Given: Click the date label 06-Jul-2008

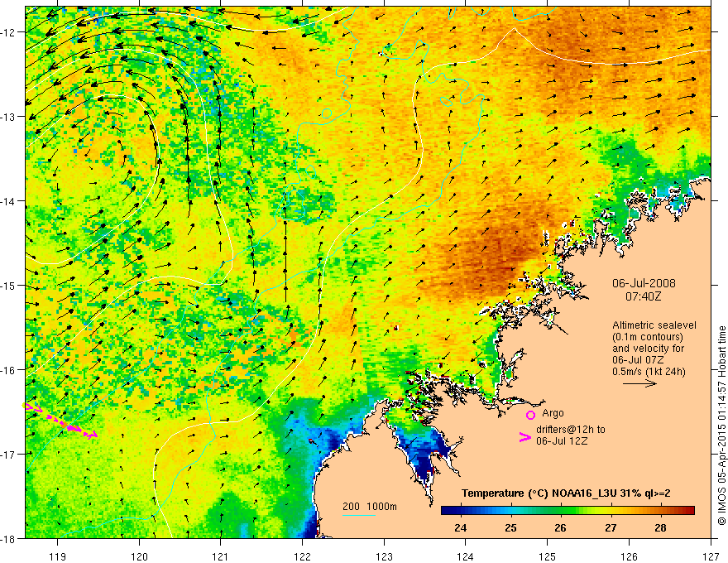Looking at the screenshot, I should (x=644, y=283).
